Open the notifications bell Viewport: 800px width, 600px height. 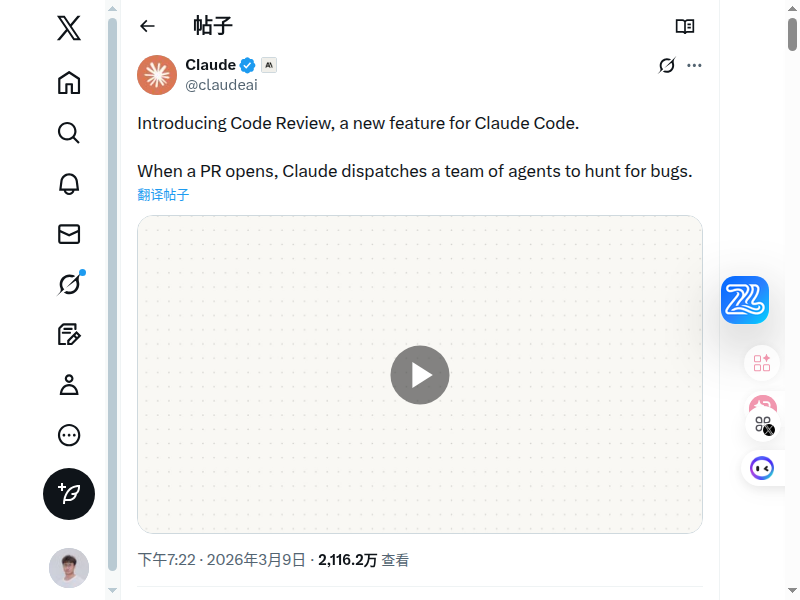(x=69, y=183)
